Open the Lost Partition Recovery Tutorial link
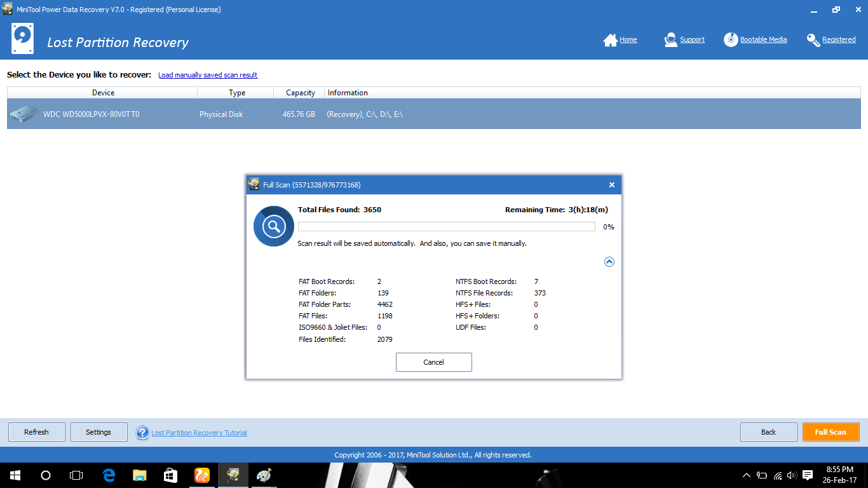Image resolution: width=868 pixels, height=488 pixels. (x=199, y=433)
